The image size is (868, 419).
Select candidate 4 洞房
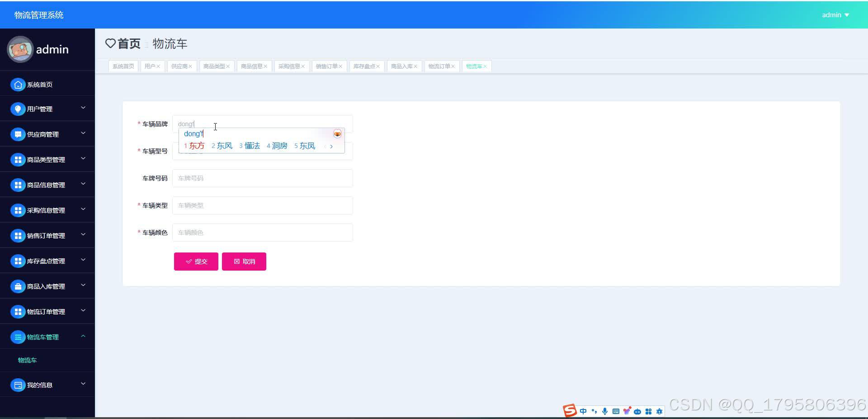point(277,146)
